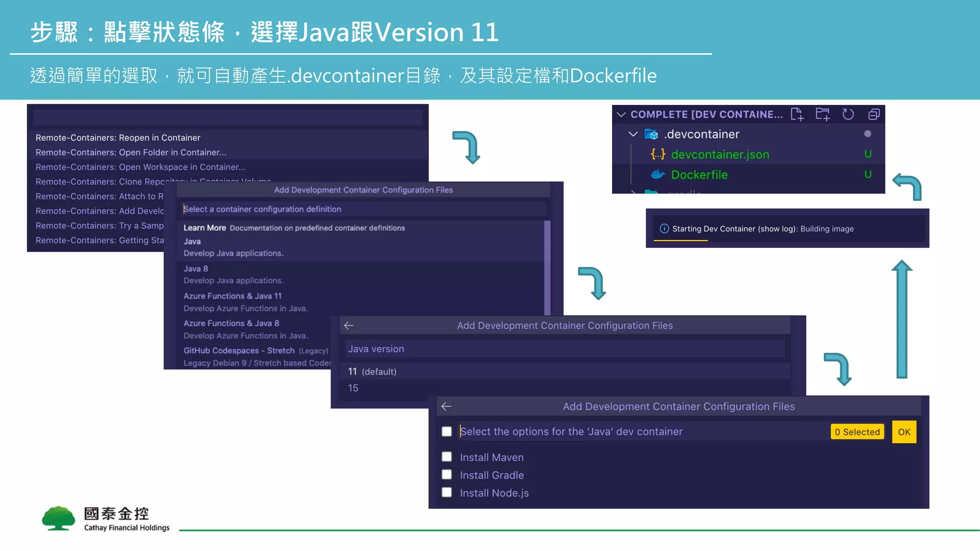
Task: Tick the Install Node.js checkbox
Action: tap(447, 492)
